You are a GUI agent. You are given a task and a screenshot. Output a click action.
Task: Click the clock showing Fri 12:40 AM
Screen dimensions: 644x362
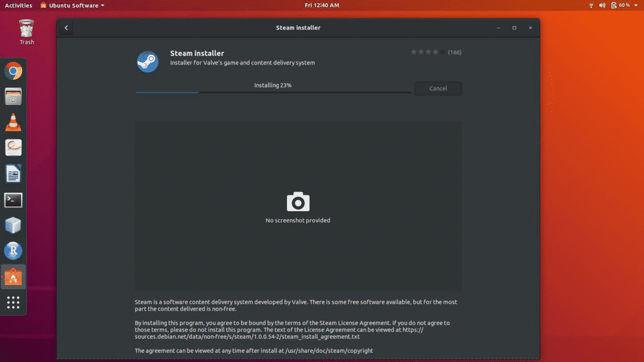tap(321, 5)
